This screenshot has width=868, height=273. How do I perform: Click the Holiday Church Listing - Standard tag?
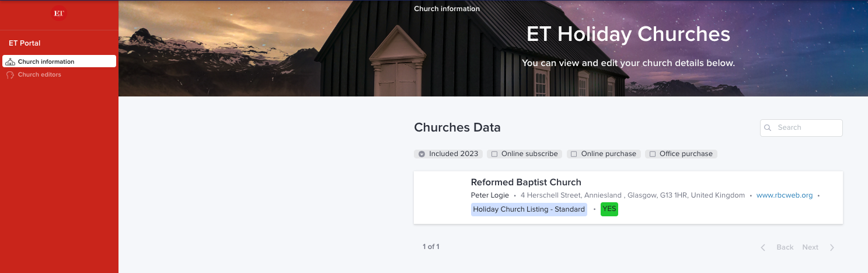(529, 209)
